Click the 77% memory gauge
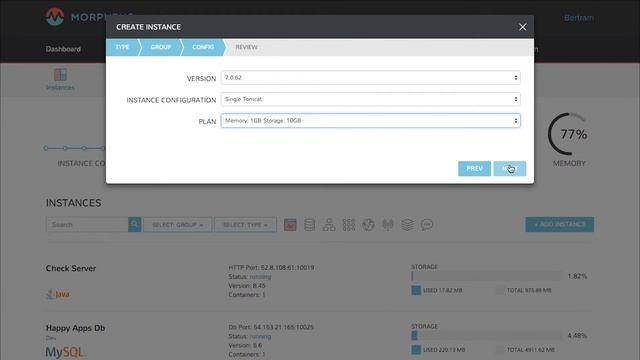Viewport: 640px width, 360px height. (x=569, y=134)
